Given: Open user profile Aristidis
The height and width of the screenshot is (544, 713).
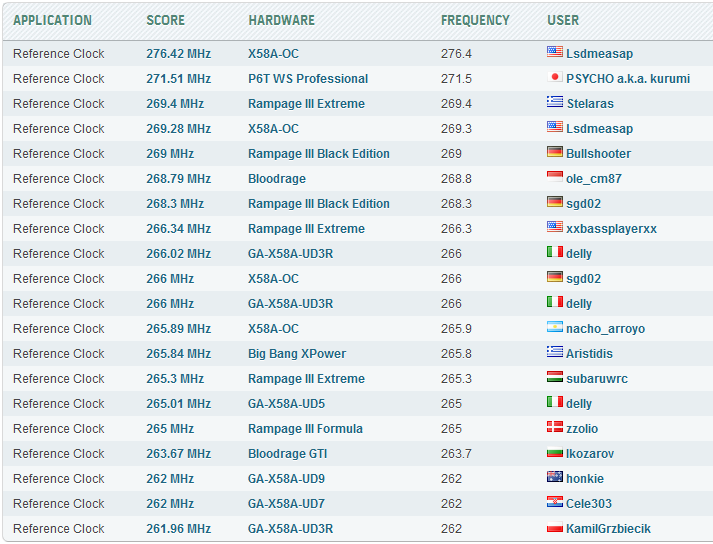Looking at the screenshot, I should (x=589, y=354).
